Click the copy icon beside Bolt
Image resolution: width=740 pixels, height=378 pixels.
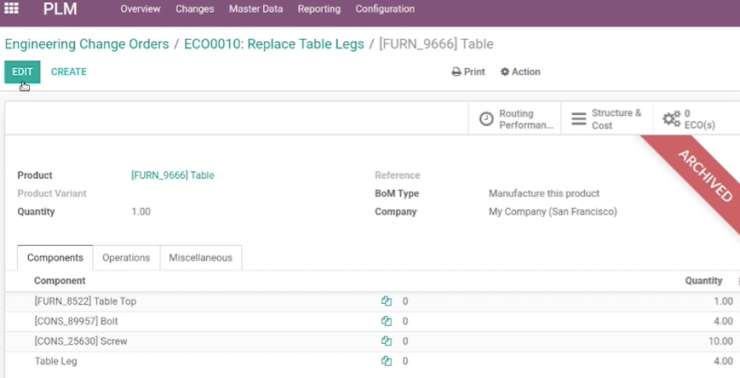point(387,321)
